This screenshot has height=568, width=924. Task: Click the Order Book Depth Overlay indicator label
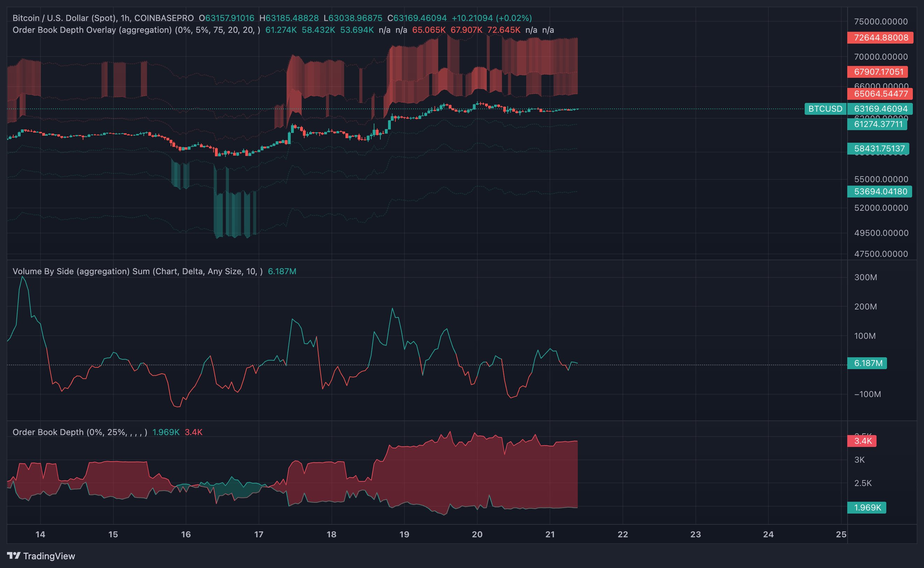pos(136,30)
